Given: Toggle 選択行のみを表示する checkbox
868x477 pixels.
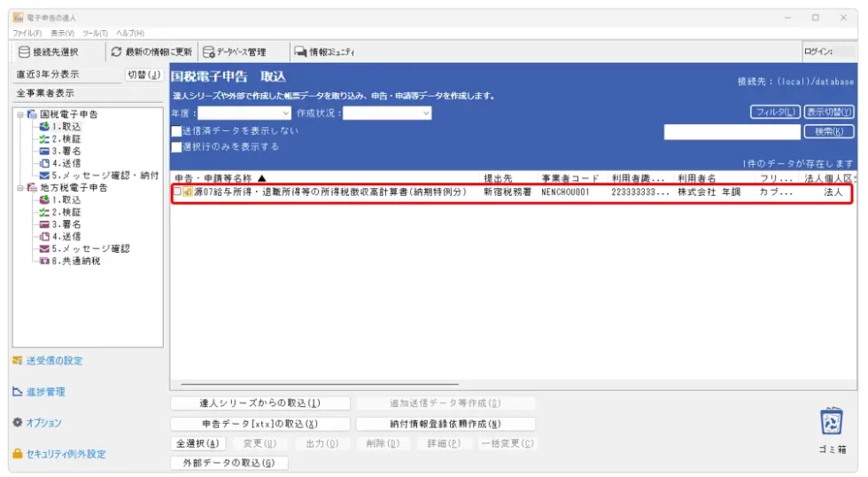Looking at the screenshot, I should click(x=176, y=147).
